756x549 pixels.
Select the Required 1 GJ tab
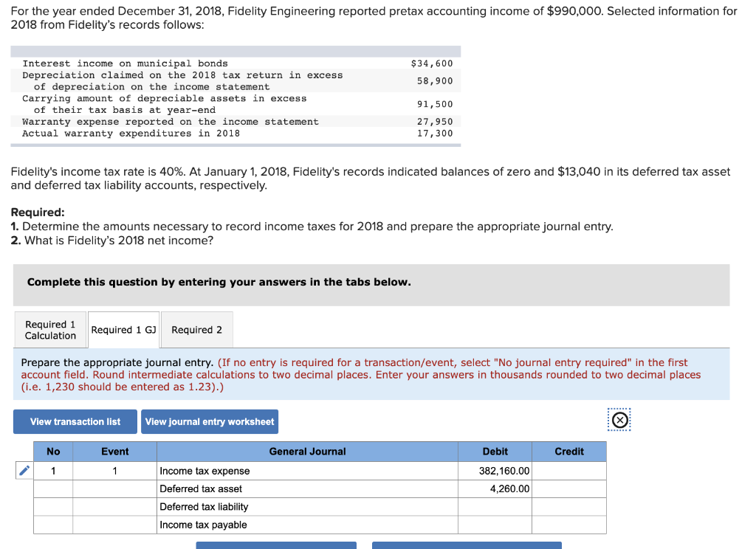point(123,329)
